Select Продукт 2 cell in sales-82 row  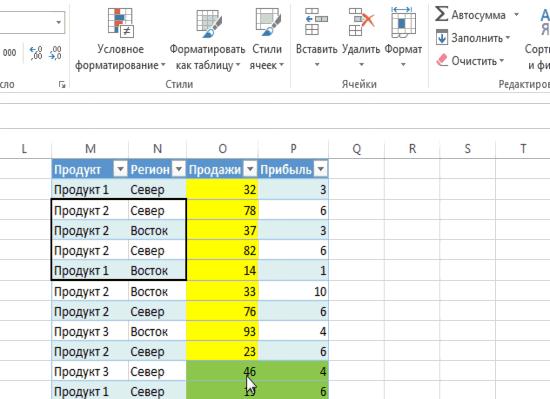[90, 250]
